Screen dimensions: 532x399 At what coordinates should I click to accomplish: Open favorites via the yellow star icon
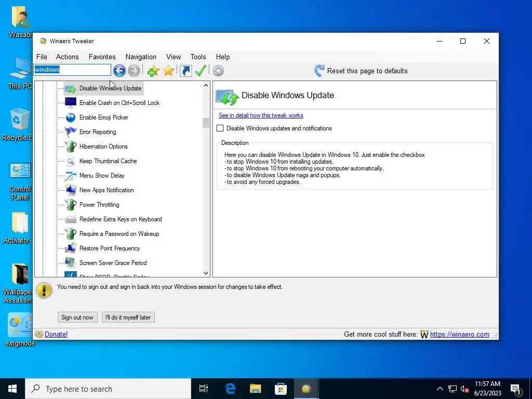(168, 71)
